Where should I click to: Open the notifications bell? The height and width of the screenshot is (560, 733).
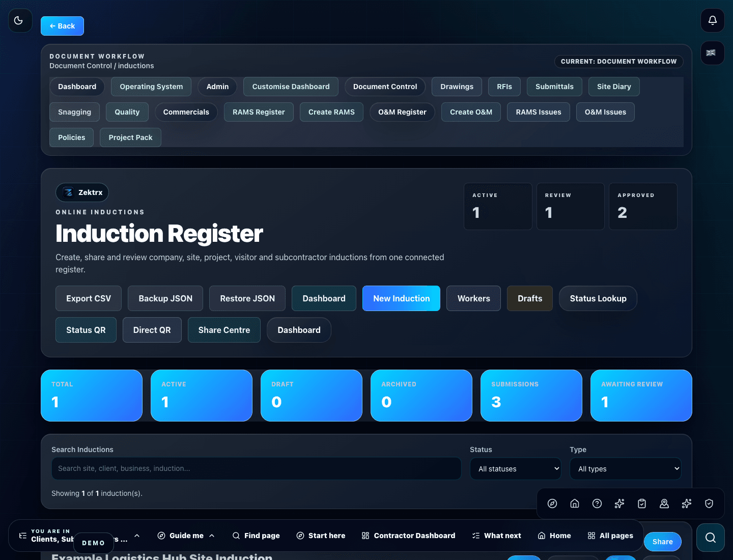(713, 20)
